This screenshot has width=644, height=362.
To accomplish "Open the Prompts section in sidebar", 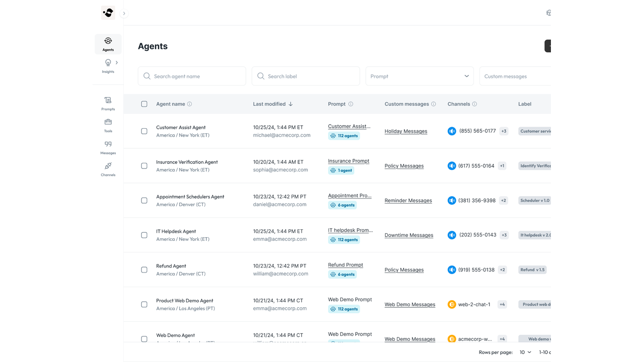I will tap(108, 104).
